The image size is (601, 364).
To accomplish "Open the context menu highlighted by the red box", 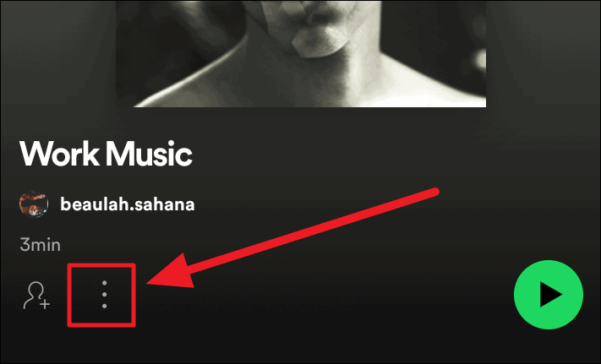I will click(104, 295).
